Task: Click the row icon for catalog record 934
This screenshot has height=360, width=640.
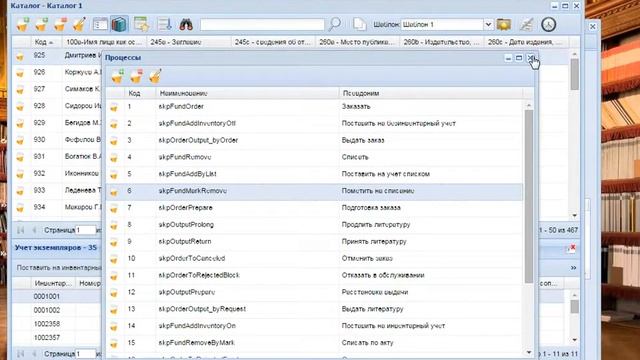Action: tap(20, 208)
